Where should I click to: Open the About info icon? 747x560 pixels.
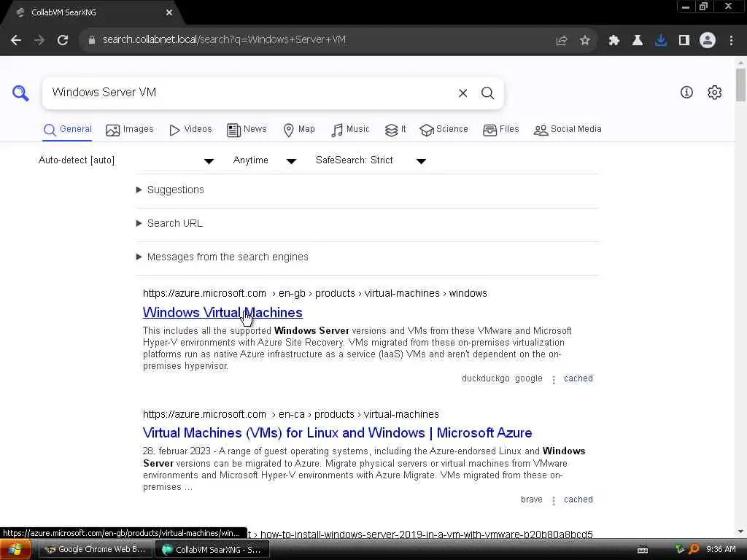pyautogui.click(x=686, y=93)
